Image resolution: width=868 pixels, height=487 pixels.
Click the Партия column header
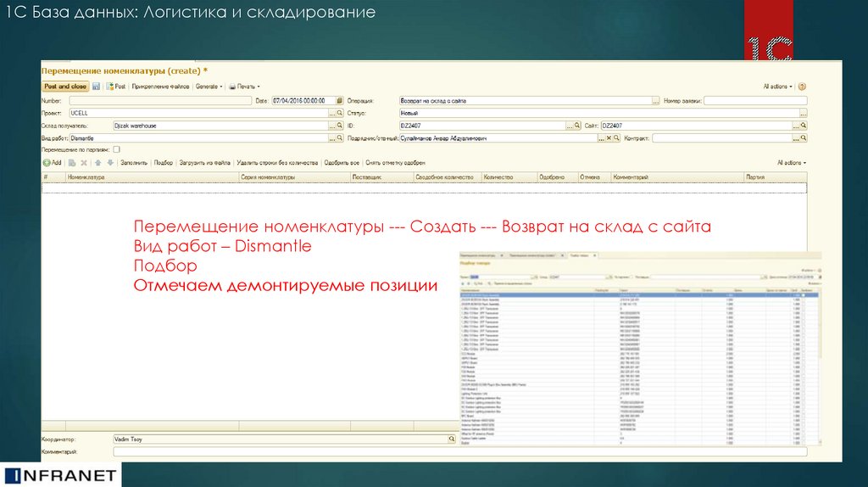coord(775,177)
